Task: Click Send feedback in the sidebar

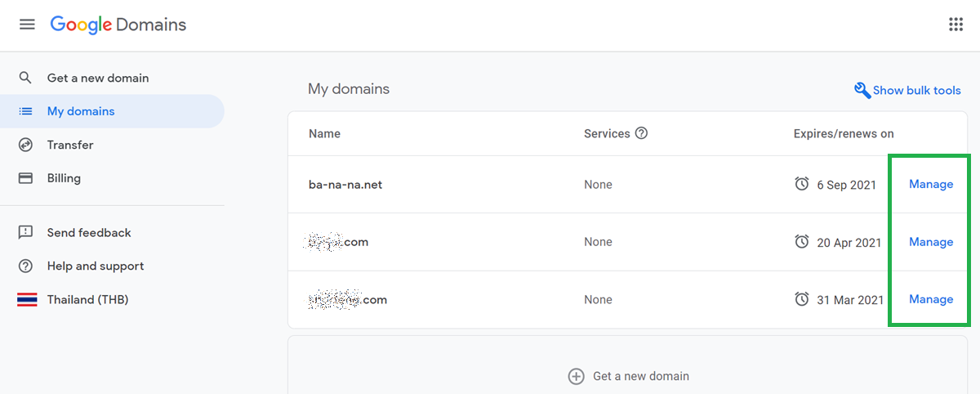Action: click(89, 233)
